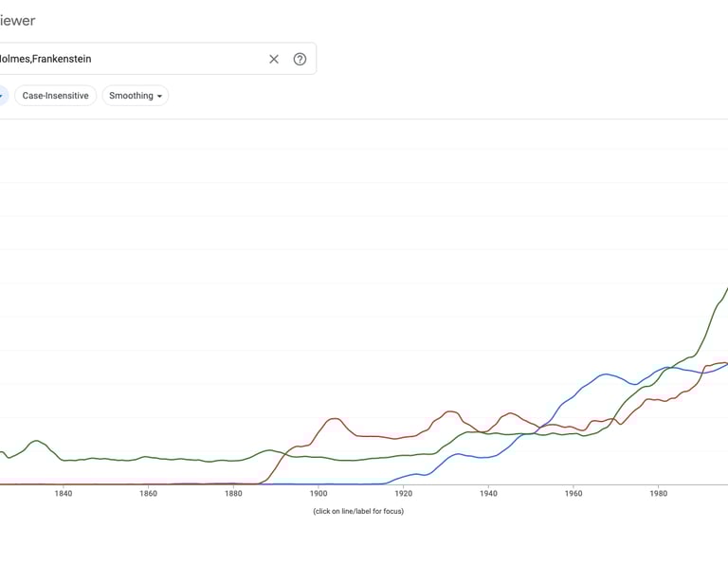Click the search box containing "Frankenstein"
The width and height of the screenshot is (728, 565).
pyautogui.click(x=133, y=59)
